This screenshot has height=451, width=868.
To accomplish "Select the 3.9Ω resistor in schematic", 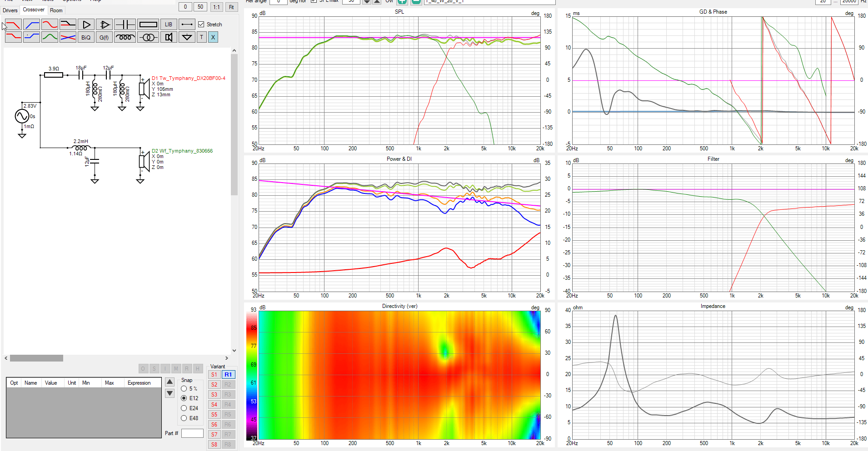I will [54, 75].
